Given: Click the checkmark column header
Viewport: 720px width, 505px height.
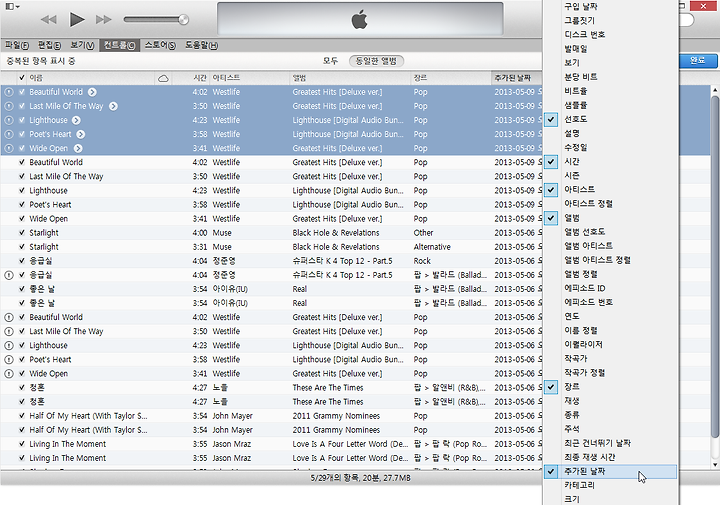Looking at the screenshot, I should 22,78.
